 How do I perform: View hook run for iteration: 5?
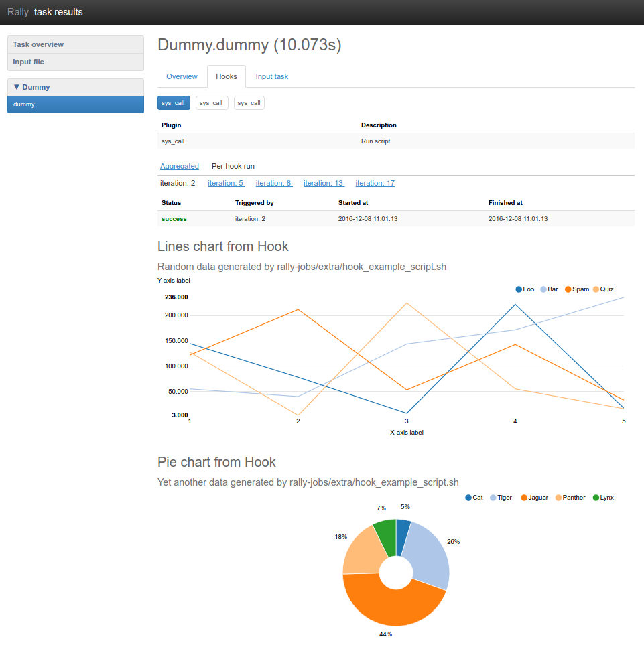[226, 183]
